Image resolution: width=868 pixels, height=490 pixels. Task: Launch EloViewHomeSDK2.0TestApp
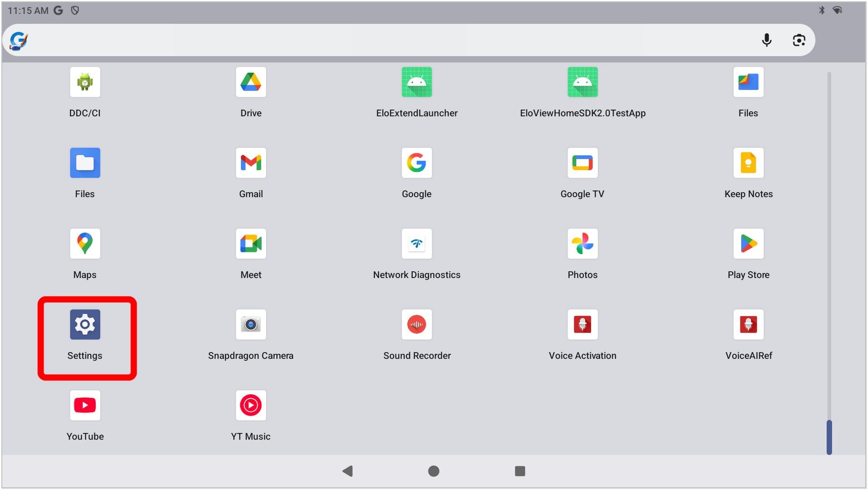[x=582, y=82]
